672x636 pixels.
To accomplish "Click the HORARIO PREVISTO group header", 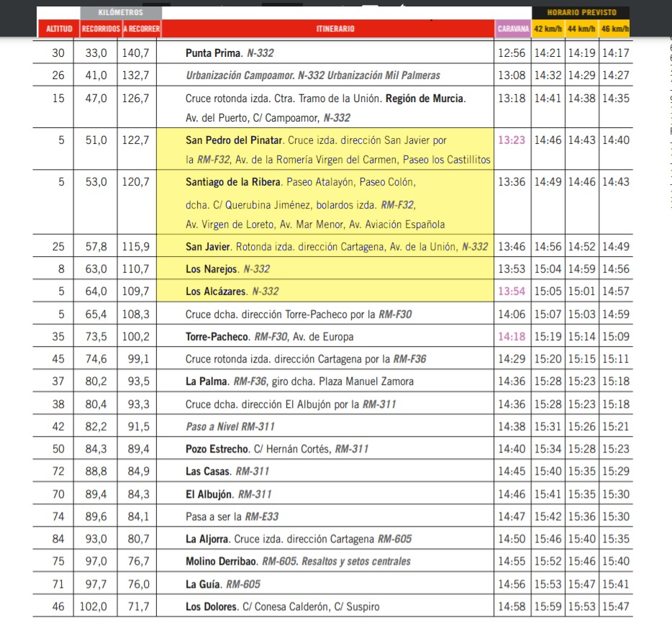I will [x=581, y=12].
